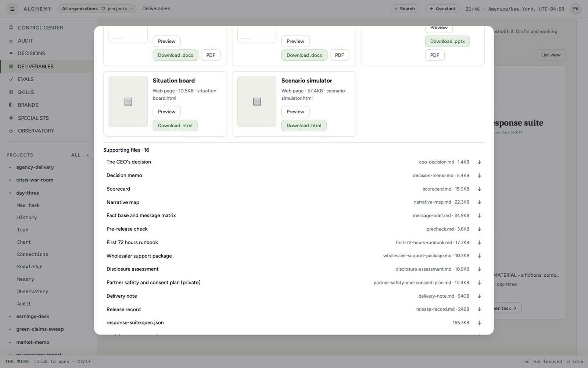Download disclosure-assessment.md arrow icon
The height and width of the screenshot is (368, 588).
479,269
